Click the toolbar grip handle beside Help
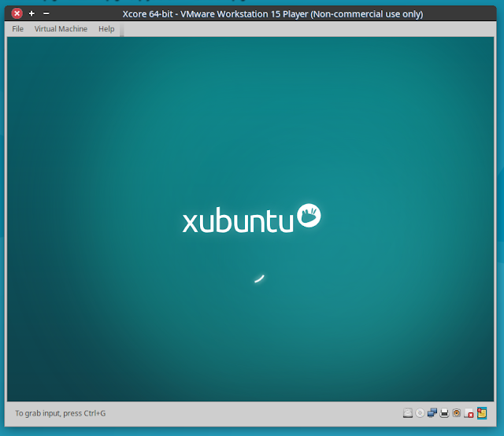The height and width of the screenshot is (436, 504). point(122,29)
